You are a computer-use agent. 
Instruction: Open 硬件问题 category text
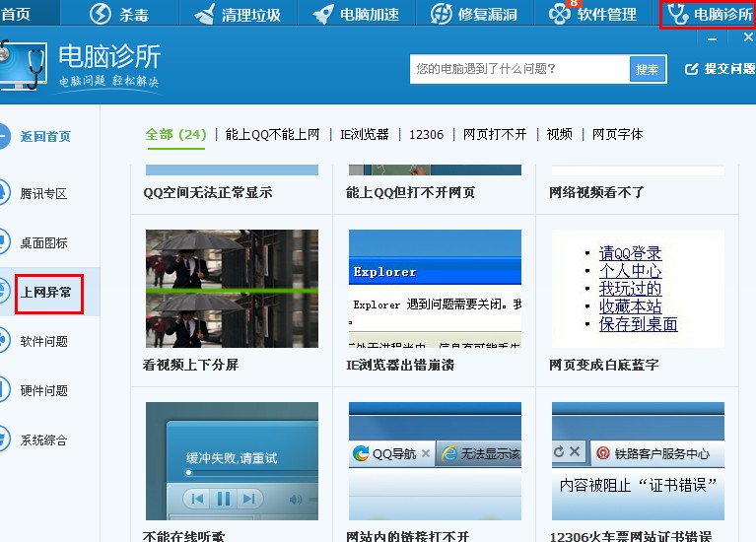tap(43, 390)
